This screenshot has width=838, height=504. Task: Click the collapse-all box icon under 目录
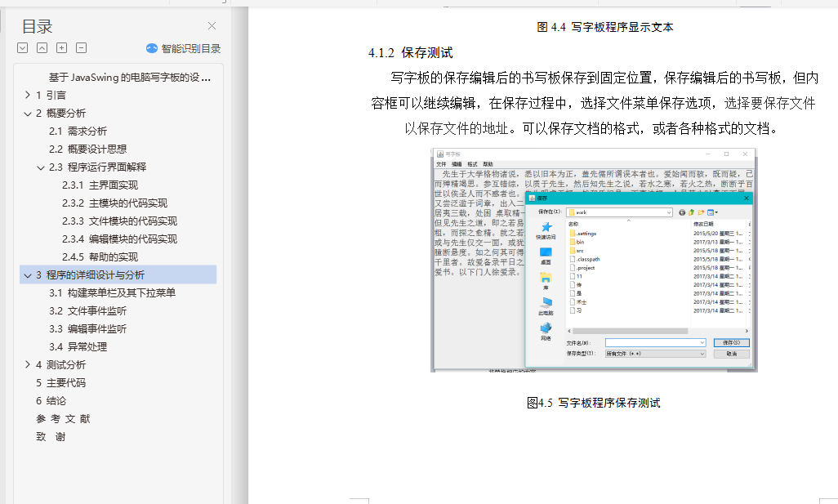(42, 47)
